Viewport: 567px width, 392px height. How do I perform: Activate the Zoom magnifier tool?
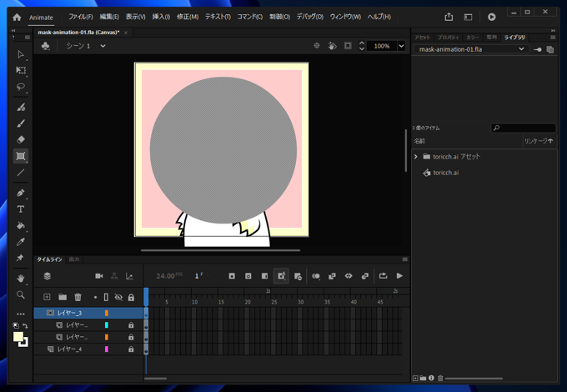point(21,295)
